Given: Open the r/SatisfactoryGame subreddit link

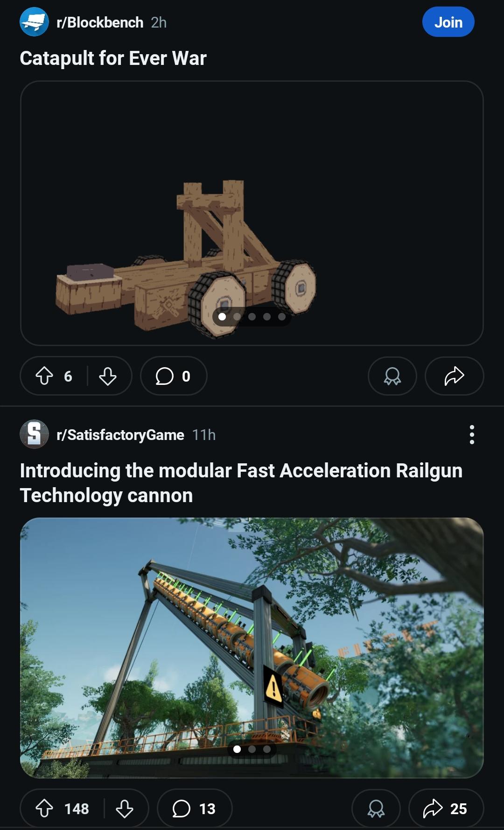Looking at the screenshot, I should point(120,435).
